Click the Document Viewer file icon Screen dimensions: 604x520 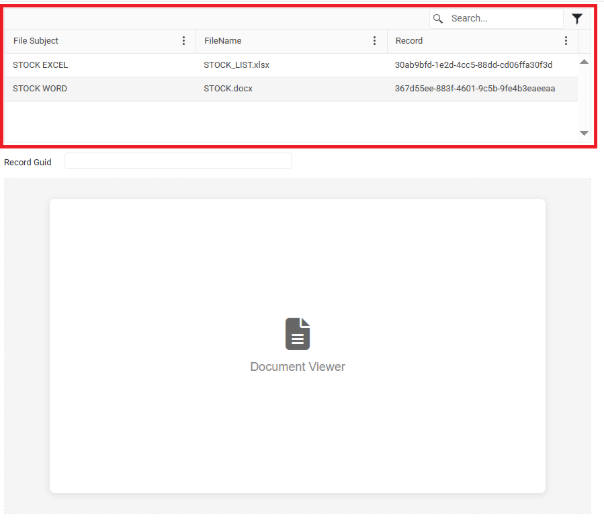[297, 334]
